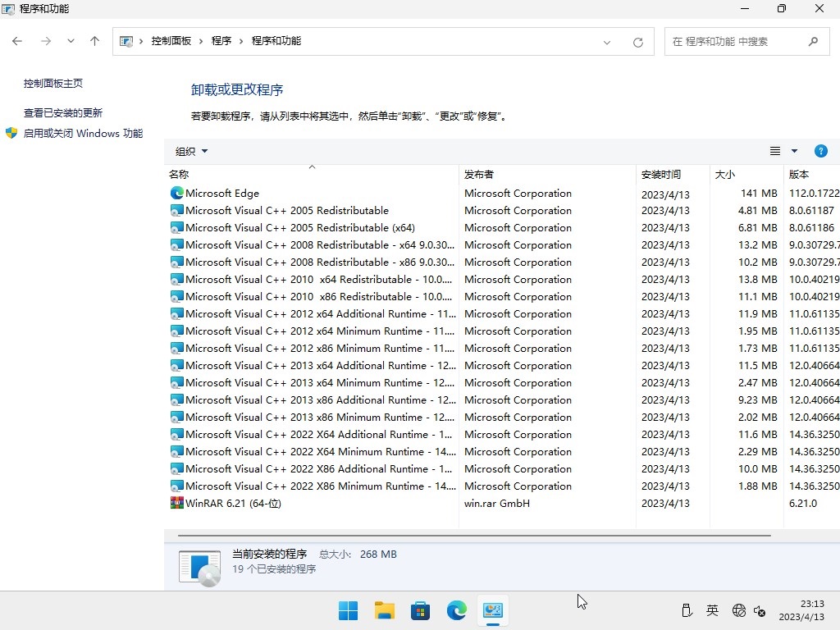This screenshot has height=630, width=840.
Task: Click the search box for 程序和功能
Action: coord(737,40)
